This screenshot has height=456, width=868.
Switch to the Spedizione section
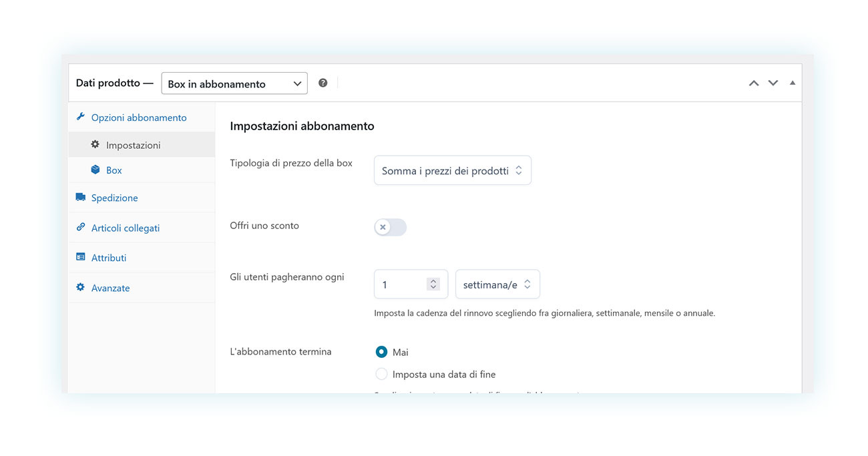coord(115,197)
